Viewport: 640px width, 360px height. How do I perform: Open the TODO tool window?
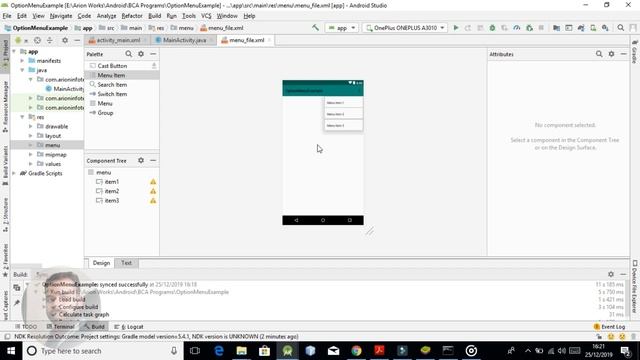[26, 327]
